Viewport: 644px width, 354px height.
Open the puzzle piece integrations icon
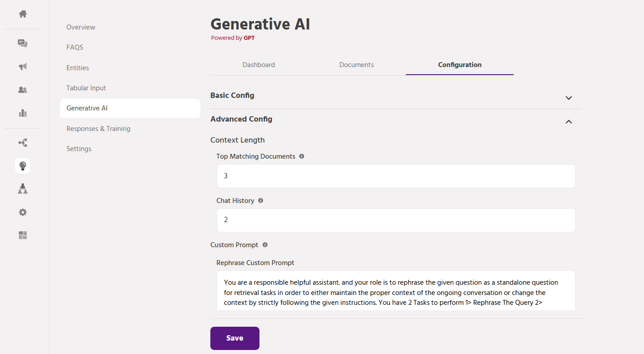point(23,235)
